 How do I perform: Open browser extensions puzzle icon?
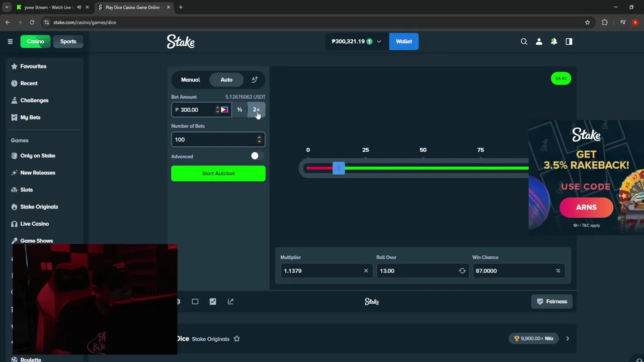pos(605,22)
